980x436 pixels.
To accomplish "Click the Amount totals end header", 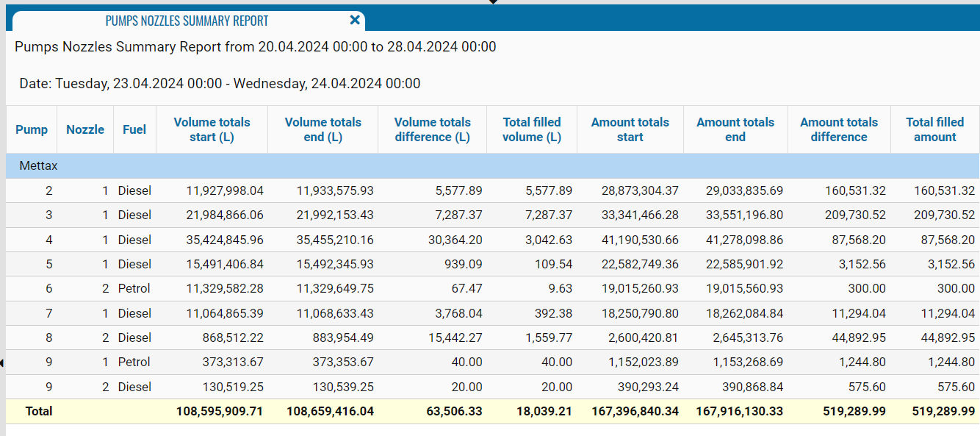I will (x=735, y=129).
